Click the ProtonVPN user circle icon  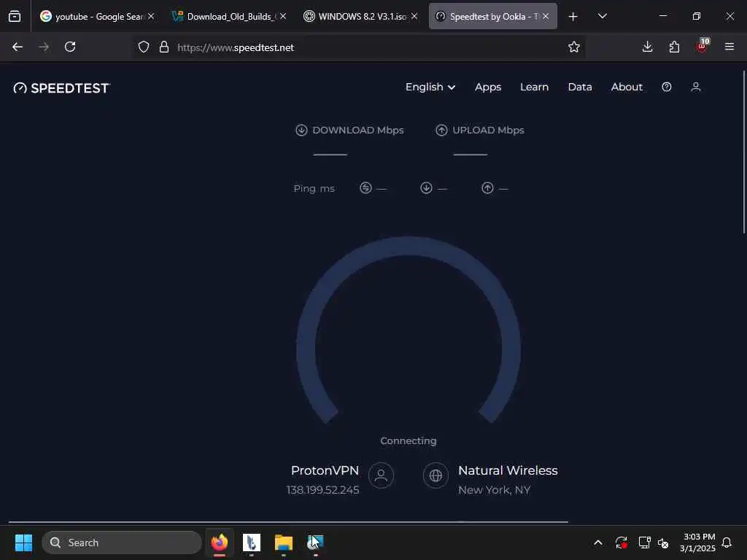point(381,475)
